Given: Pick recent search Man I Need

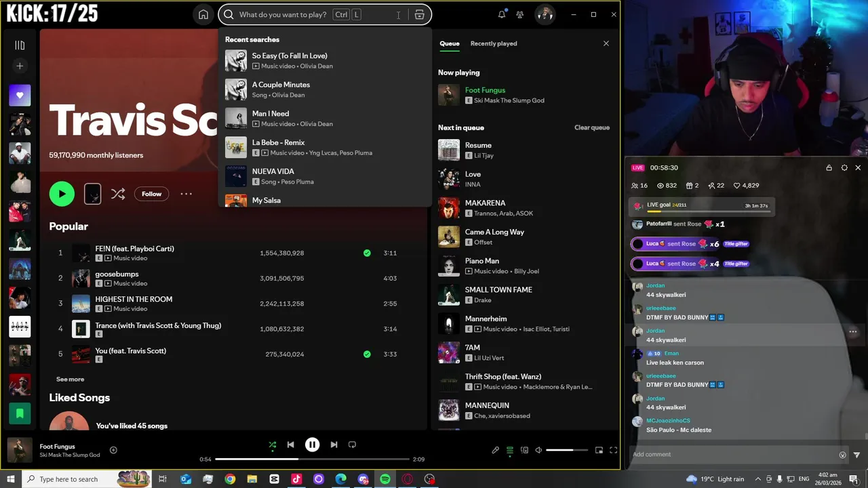Looking at the screenshot, I should point(324,119).
